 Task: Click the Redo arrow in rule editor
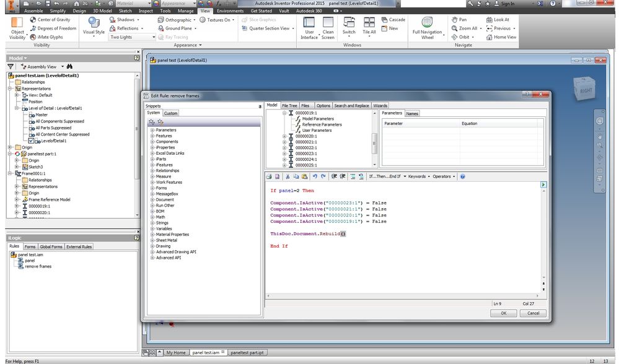pos(323,176)
